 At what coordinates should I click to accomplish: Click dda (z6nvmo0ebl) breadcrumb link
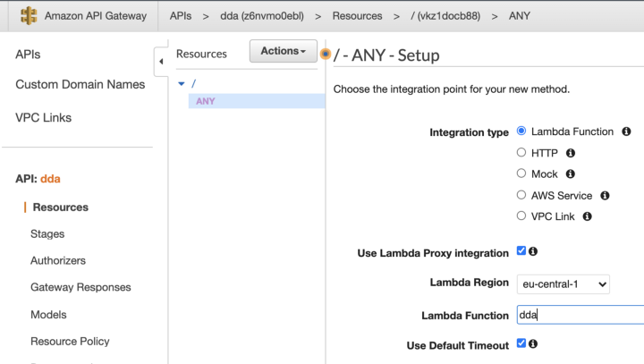click(262, 16)
